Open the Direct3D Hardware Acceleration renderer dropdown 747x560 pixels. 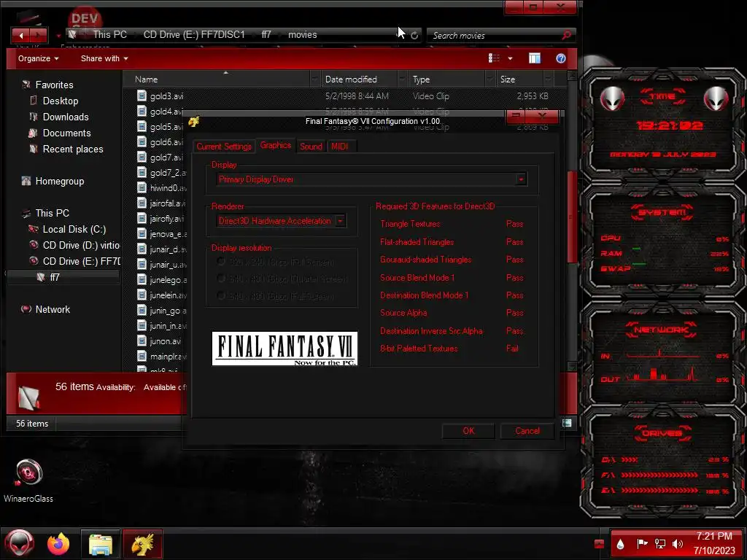[340, 221]
